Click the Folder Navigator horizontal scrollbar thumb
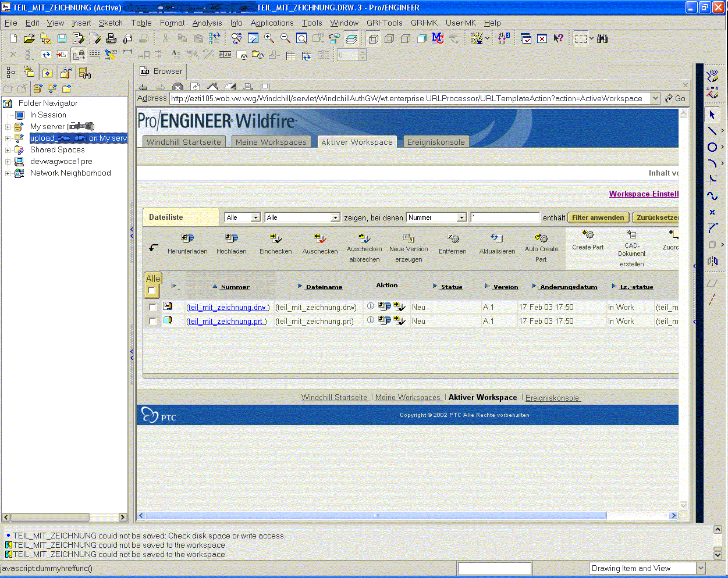The height and width of the screenshot is (578, 728). coord(50,517)
